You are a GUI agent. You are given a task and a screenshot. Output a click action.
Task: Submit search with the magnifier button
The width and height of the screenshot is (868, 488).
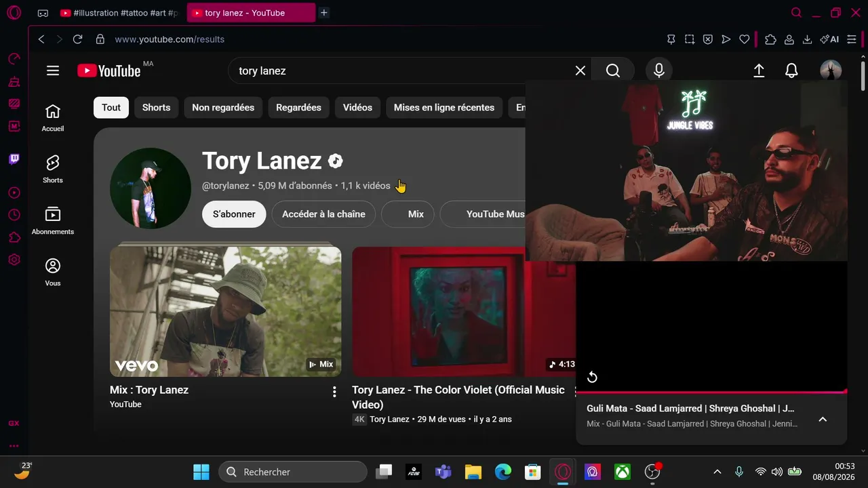[x=613, y=70]
